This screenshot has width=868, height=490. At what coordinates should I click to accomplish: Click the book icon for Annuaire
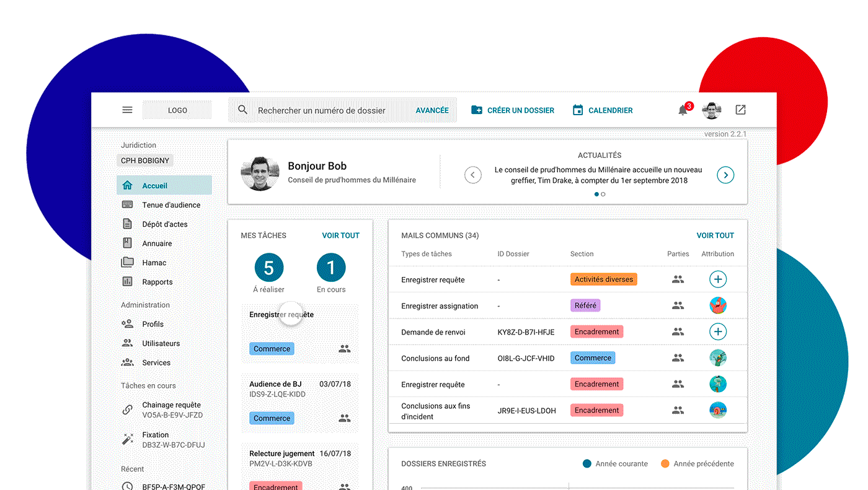point(127,243)
